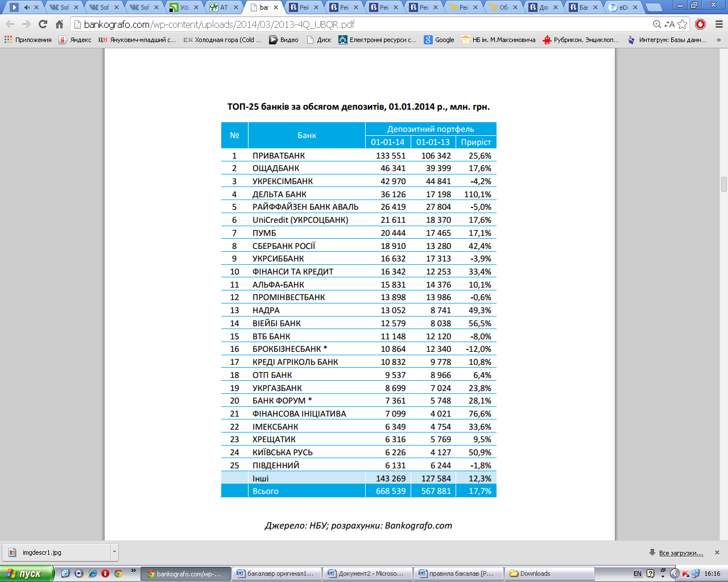Click the Джерело НБУ source caption
The width and height of the screenshot is (728, 582).
point(358,526)
